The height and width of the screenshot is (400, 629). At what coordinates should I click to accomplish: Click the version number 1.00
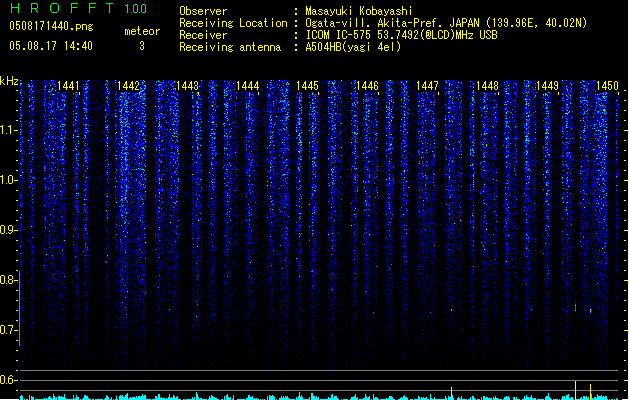(x=135, y=8)
